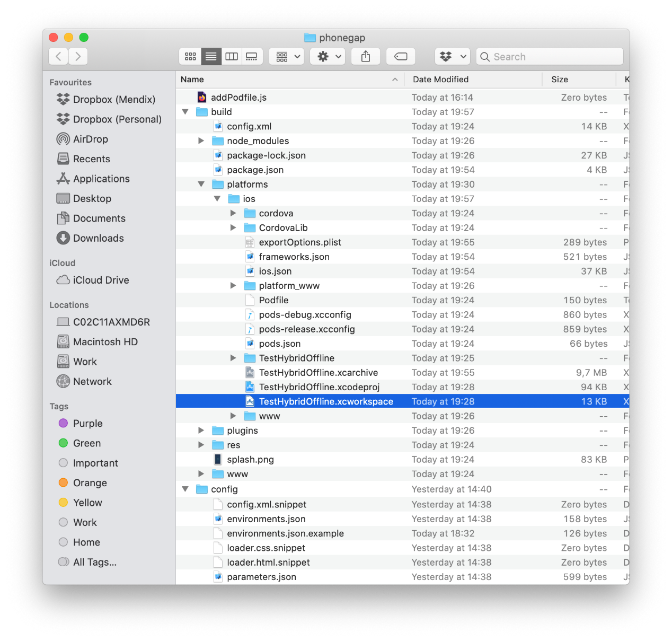Image resolution: width=672 pixels, height=641 pixels.
Task: Expand the platform_www folder
Action: tap(233, 286)
